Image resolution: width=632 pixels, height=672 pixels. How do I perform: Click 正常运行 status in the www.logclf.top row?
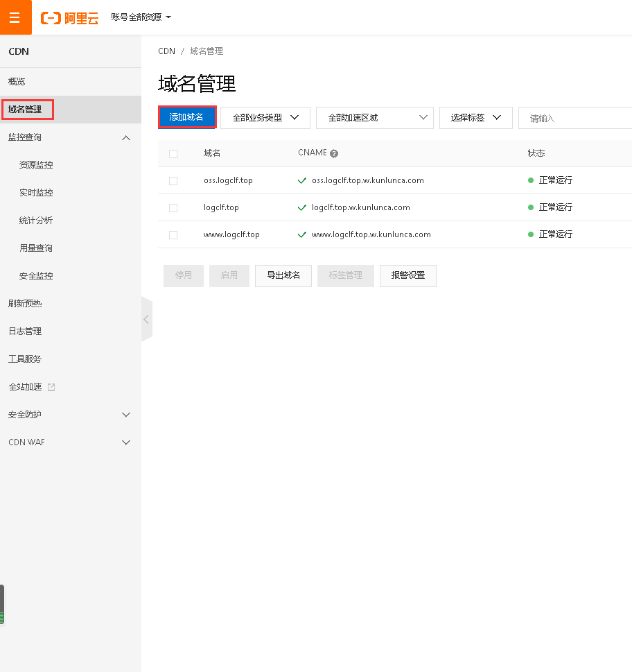[x=555, y=234]
